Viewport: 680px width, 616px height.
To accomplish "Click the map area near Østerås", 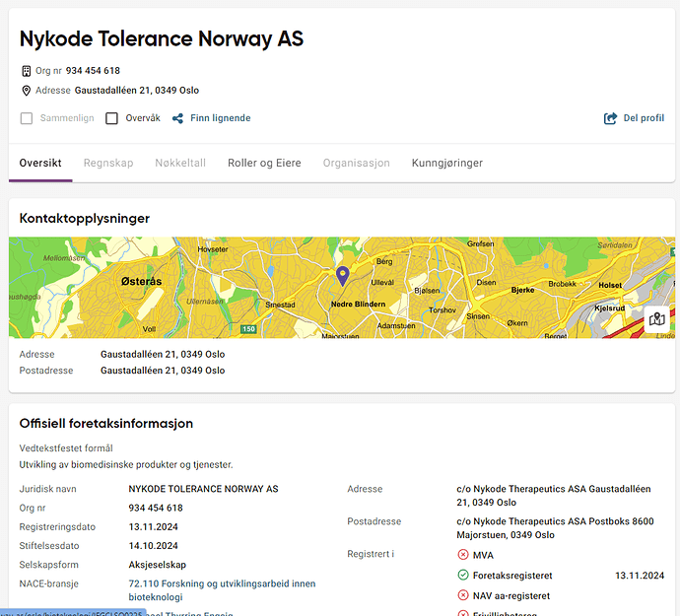I will point(141,281).
